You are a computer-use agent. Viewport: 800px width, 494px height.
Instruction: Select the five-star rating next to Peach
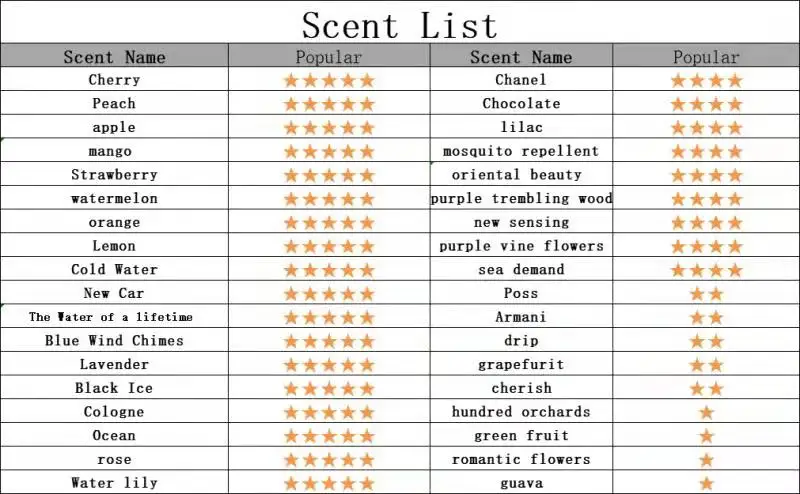click(x=329, y=104)
